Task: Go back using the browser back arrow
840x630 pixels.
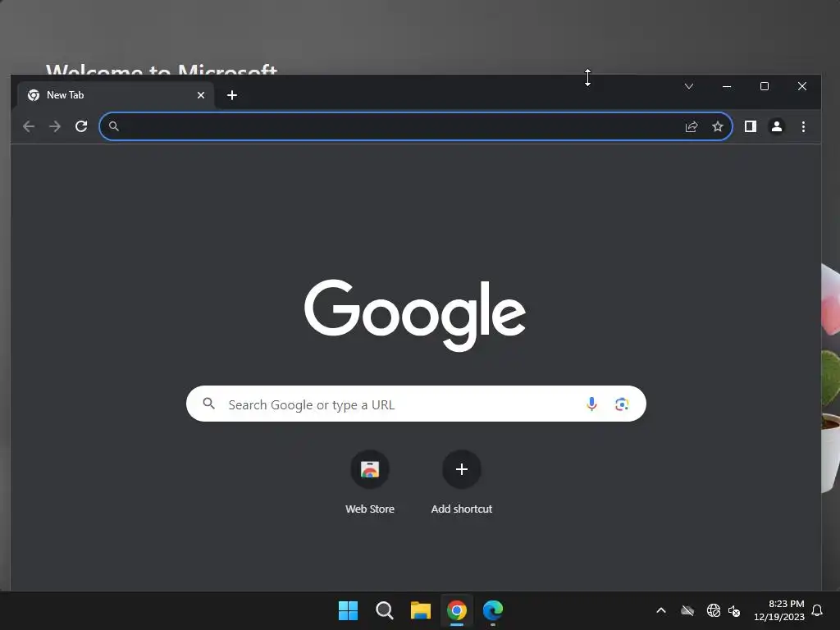Action: pos(29,126)
